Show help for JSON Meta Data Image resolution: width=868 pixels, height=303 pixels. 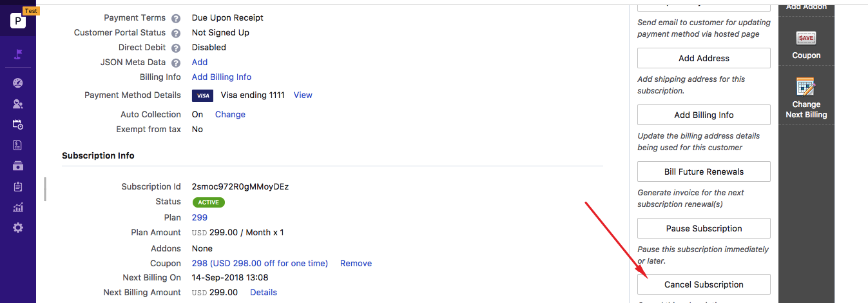[x=175, y=63]
